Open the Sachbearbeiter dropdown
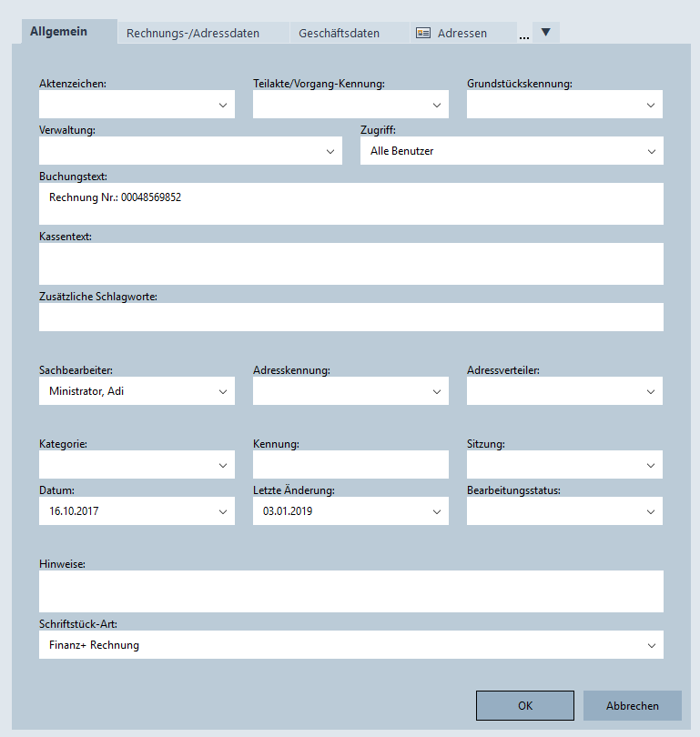 point(223,391)
